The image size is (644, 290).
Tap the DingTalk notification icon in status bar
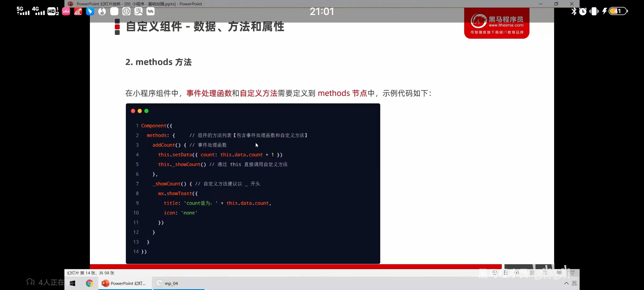coord(90,11)
